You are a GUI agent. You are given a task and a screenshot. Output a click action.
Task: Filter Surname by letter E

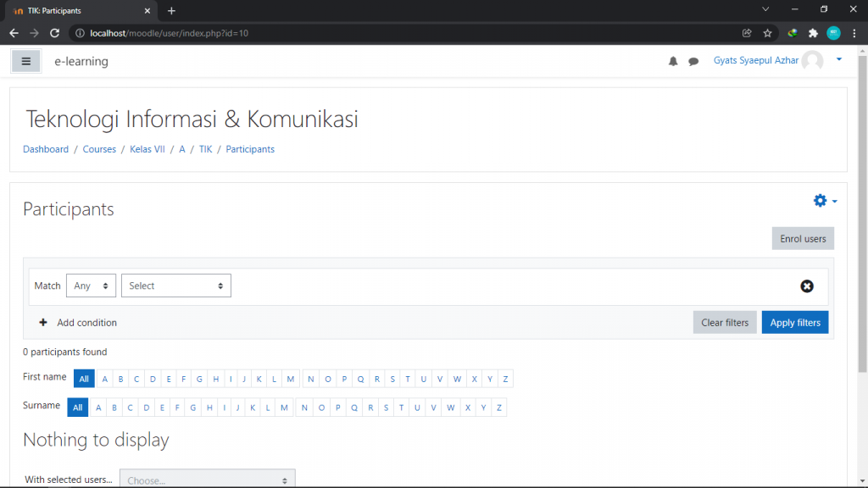[x=162, y=408]
